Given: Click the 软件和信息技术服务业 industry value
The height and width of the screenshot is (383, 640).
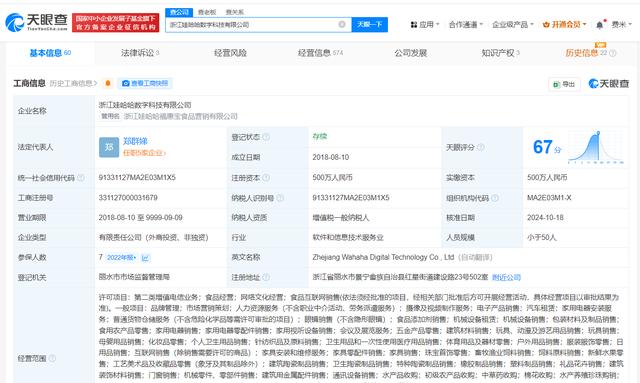Looking at the screenshot, I should (348, 237).
